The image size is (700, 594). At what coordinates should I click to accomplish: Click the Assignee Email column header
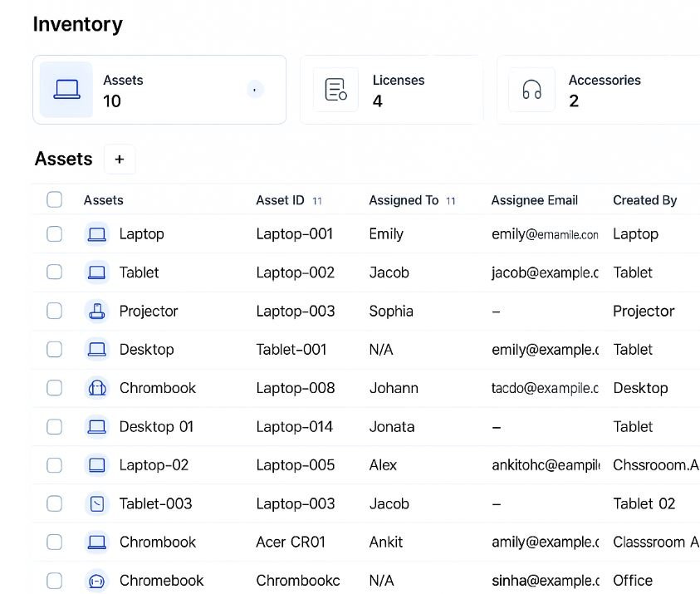[534, 200]
